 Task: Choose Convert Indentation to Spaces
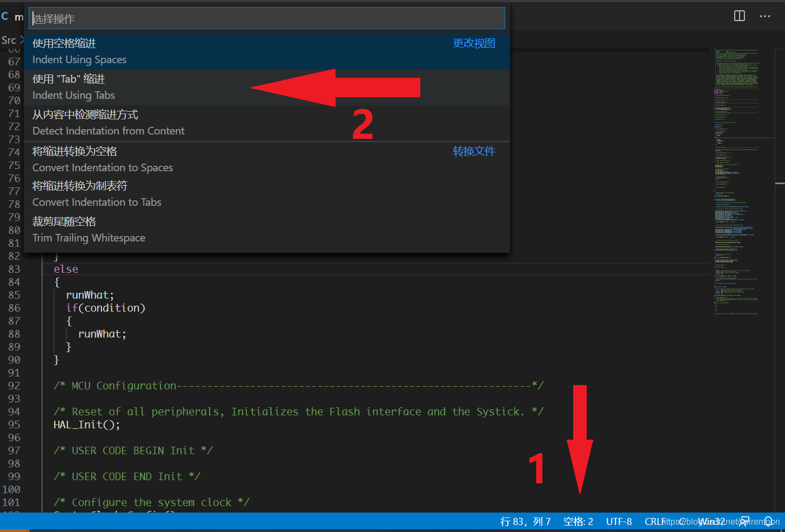267,159
